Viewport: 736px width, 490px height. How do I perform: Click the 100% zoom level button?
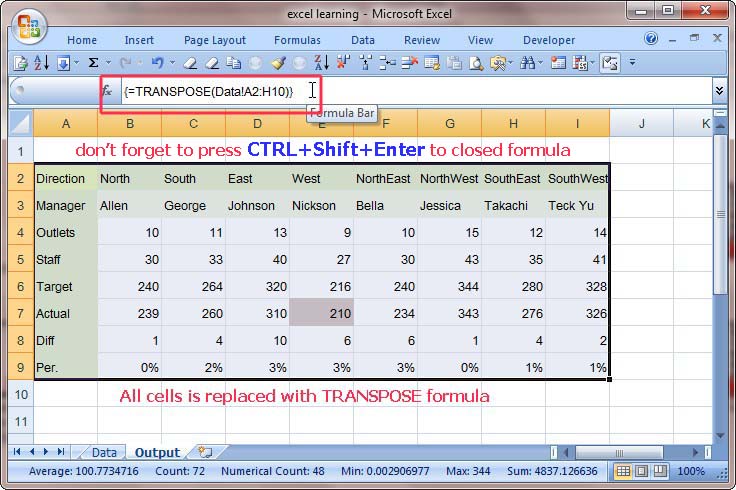tap(690, 471)
